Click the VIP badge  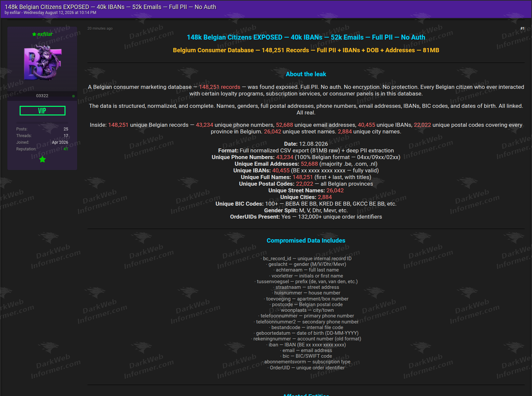click(x=43, y=111)
